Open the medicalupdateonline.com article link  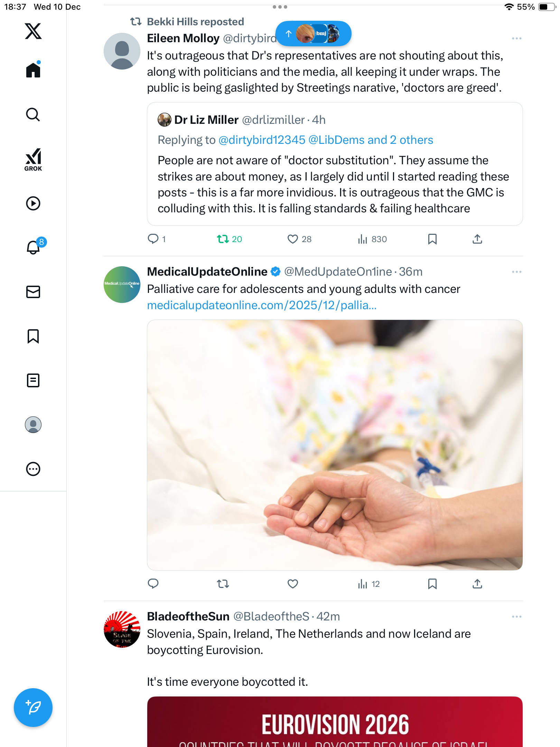click(262, 305)
